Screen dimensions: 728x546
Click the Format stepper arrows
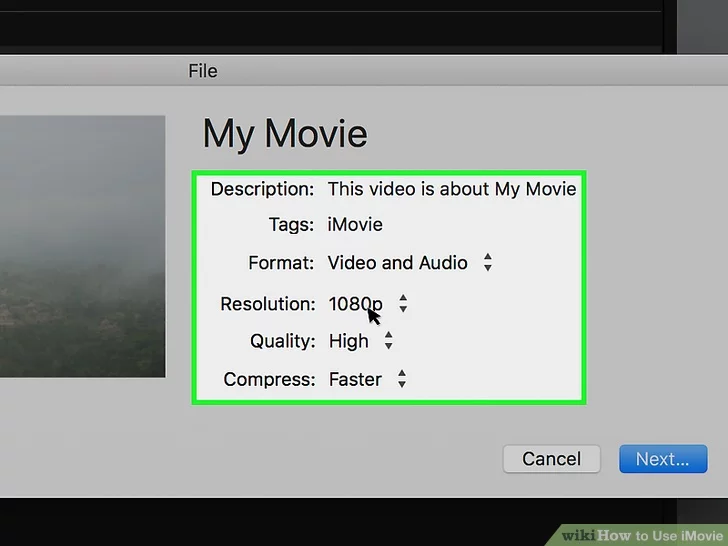point(488,262)
